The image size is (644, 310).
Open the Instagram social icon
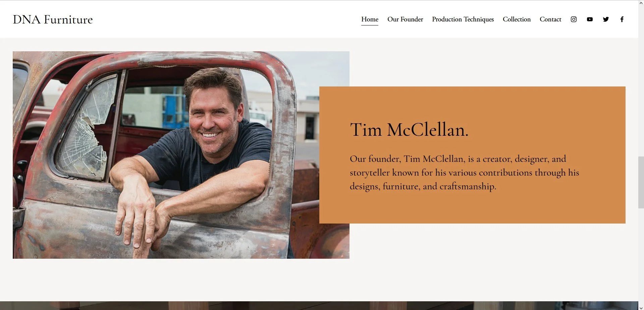click(x=574, y=19)
